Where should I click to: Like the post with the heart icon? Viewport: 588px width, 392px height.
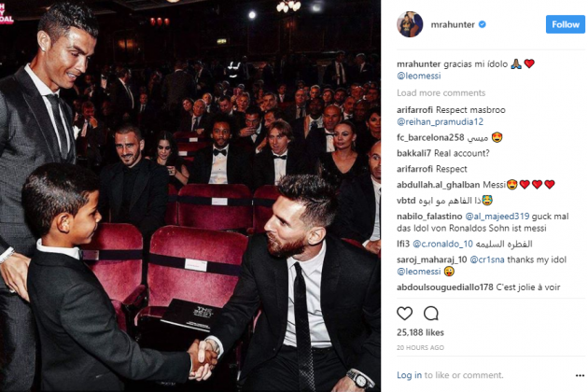coord(405,314)
